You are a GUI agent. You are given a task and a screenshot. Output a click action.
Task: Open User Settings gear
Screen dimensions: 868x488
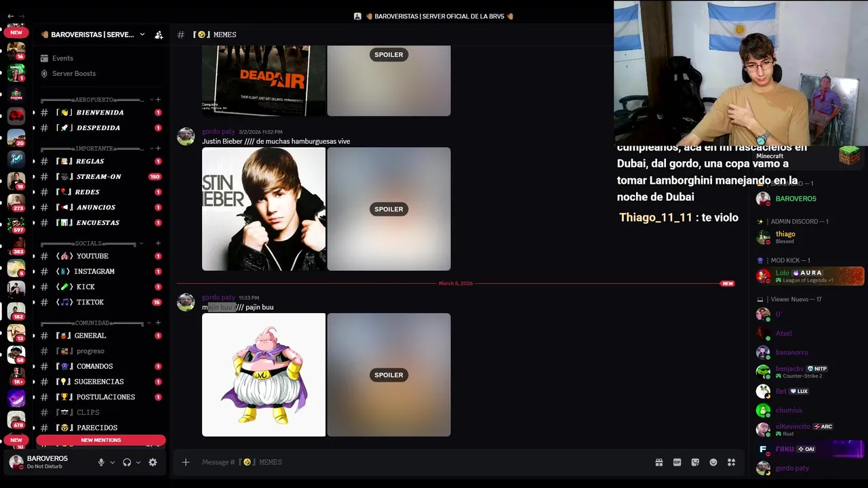tap(153, 462)
